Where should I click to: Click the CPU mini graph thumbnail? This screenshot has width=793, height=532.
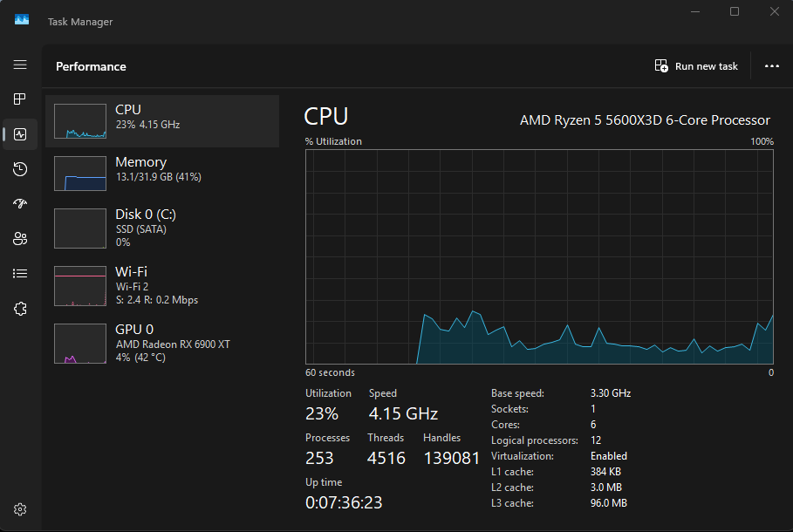(x=80, y=121)
